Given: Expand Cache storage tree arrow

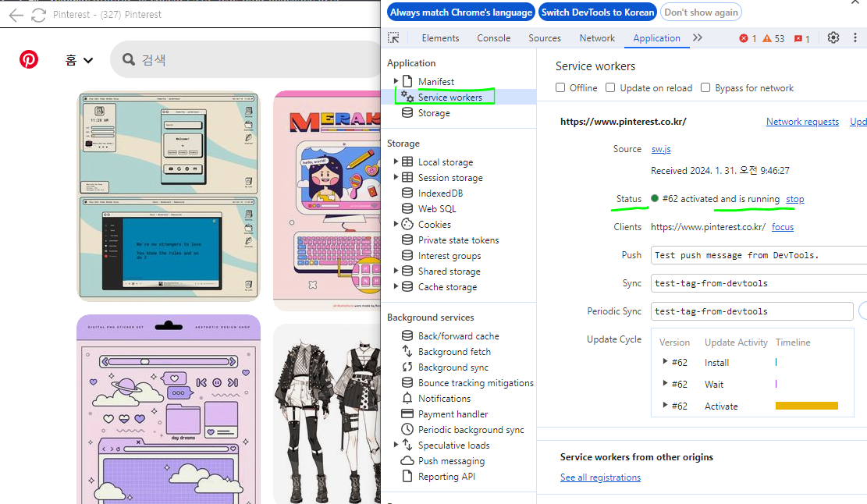Looking at the screenshot, I should pos(396,286).
